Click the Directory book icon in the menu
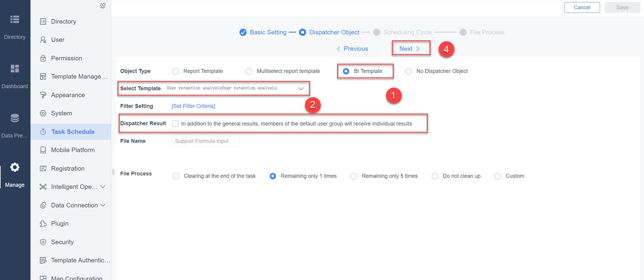The width and height of the screenshot is (644, 280). pyautogui.click(x=43, y=22)
